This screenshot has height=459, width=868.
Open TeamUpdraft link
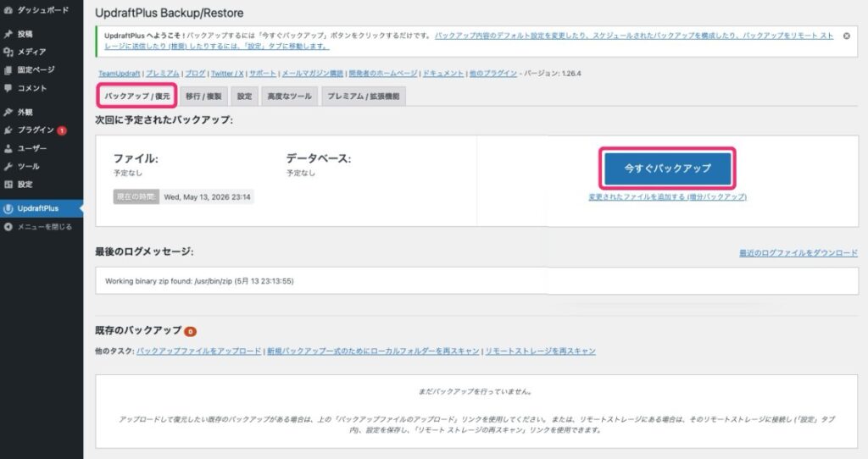119,74
